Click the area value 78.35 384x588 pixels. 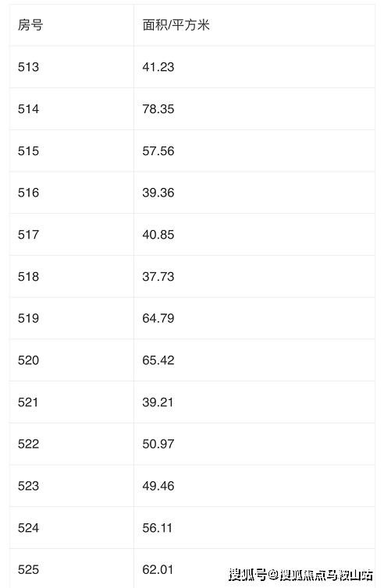tap(158, 109)
